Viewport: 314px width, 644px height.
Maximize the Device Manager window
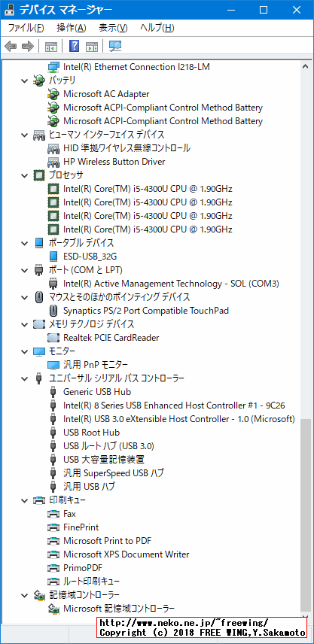[264, 10]
